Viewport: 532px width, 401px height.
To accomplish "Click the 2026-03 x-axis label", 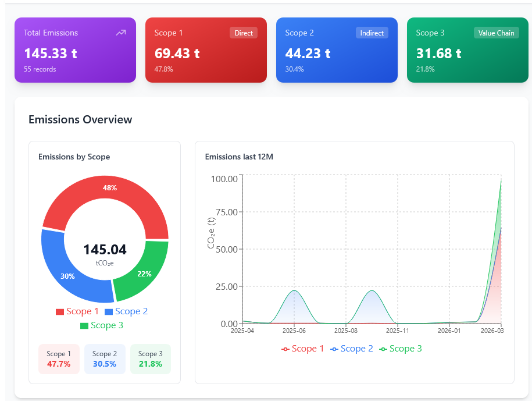I will coord(492,331).
